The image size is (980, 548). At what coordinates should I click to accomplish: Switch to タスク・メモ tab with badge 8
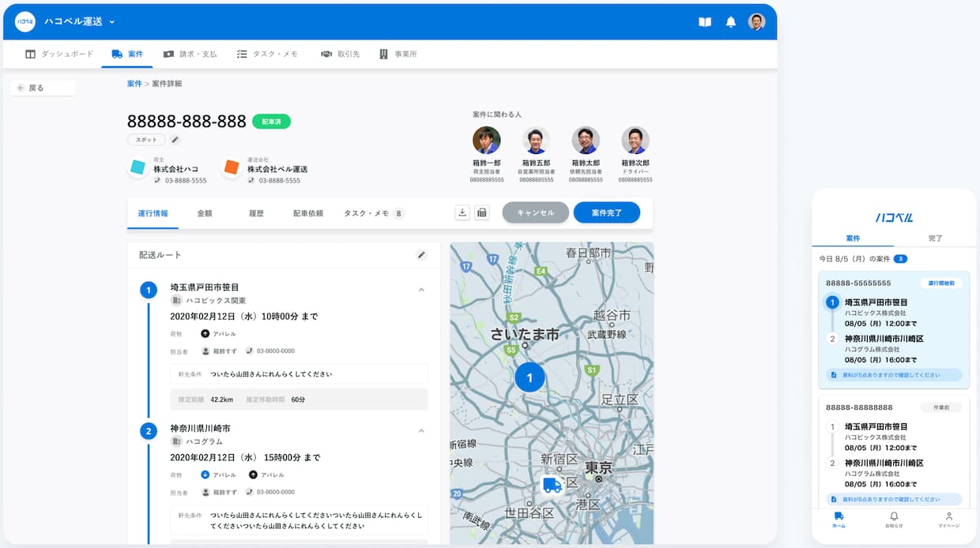[374, 213]
